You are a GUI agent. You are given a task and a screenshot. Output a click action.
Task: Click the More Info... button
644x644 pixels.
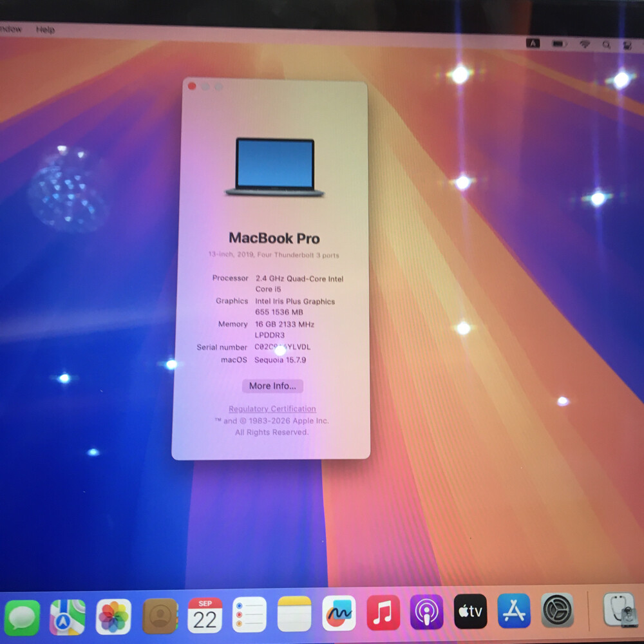(272, 386)
